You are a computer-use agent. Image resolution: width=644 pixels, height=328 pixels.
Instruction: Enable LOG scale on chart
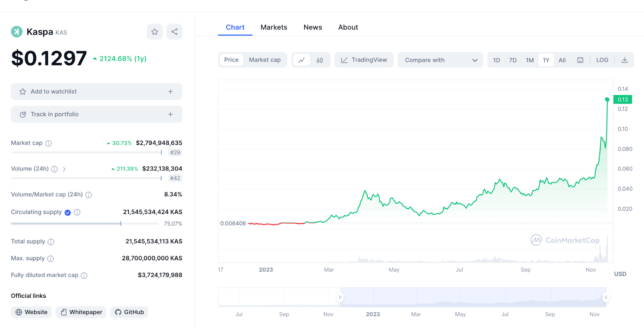tap(602, 60)
